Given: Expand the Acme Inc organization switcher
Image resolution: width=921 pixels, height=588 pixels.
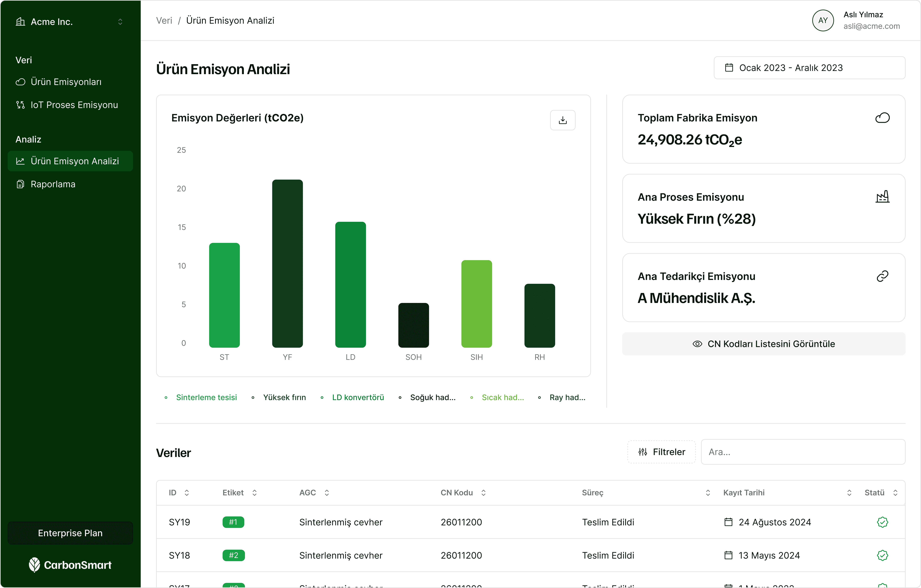Looking at the screenshot, I should (x=120, y=22).
